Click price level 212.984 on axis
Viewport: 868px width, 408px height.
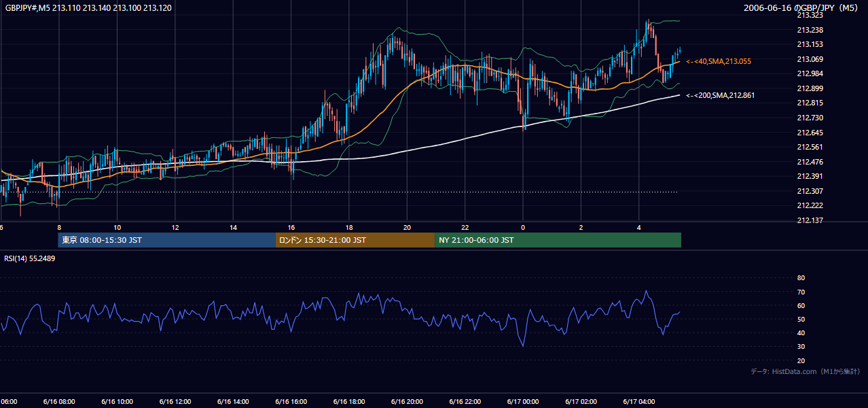[810, 73]
